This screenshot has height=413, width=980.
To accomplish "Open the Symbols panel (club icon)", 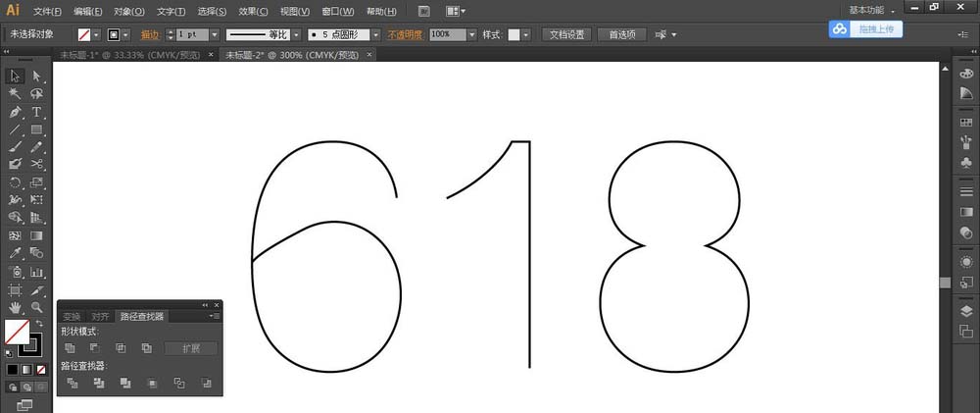I will click(x=966, y=162).
